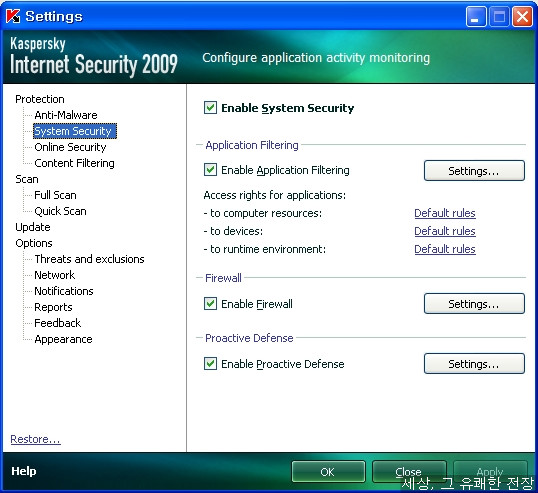Select Anti-Malware in the Protection tree
This screenshot has width=538, height=493.
[x=66, y=115]
